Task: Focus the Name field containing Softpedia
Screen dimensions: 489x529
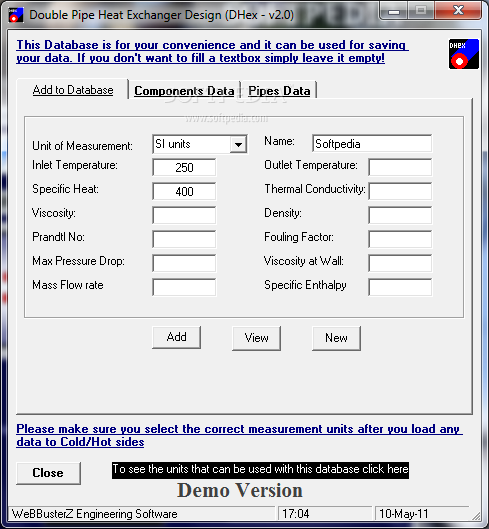Action: (x=372, y=144)
